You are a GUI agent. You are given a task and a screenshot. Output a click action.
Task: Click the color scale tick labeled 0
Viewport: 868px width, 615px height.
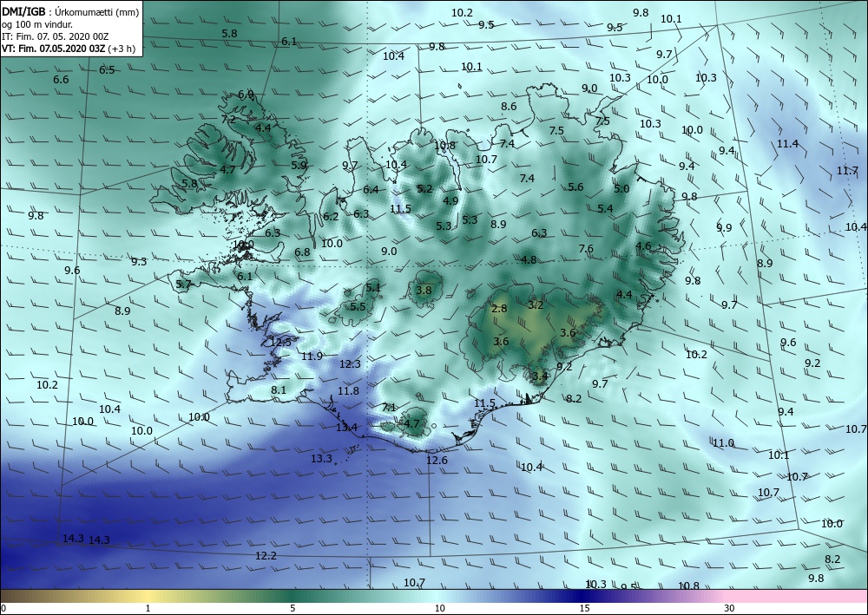point(3,608)
